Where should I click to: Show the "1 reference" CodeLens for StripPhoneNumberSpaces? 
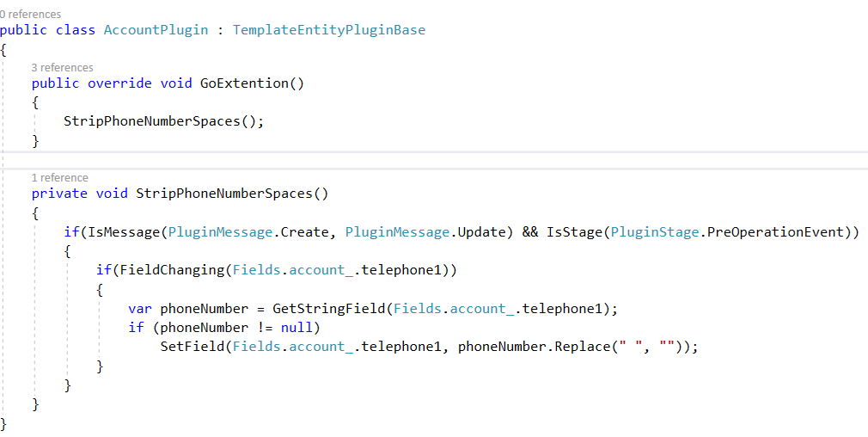(x=59, y=177)
